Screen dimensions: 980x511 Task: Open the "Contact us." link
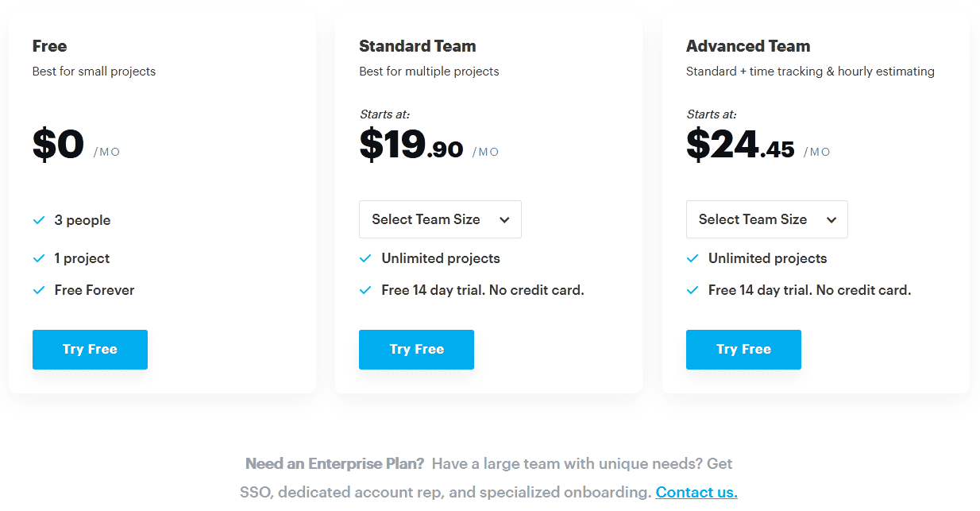696,492
